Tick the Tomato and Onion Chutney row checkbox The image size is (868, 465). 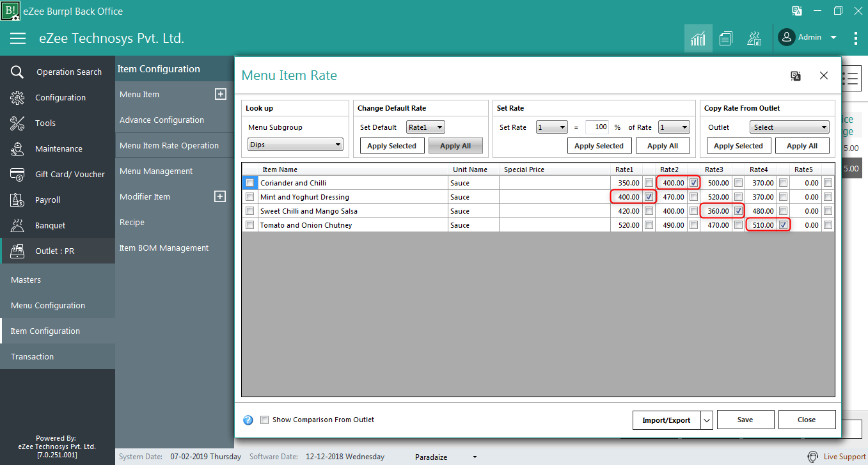(249, 225)
